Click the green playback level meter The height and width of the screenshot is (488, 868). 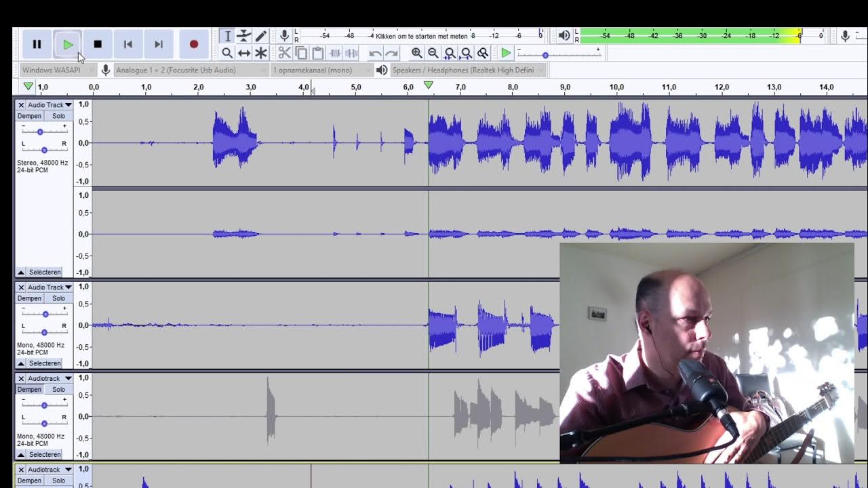coord(702,35)
